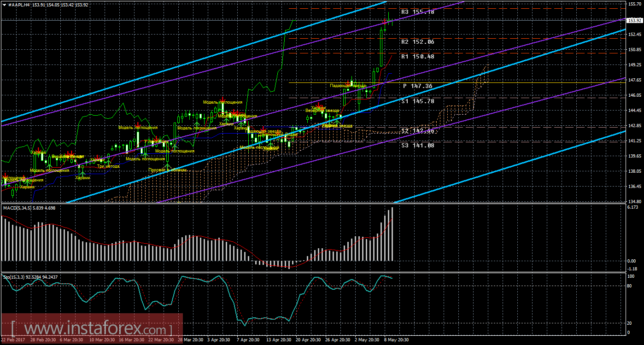Click the 8 May 20:30 date label

(x=396, y=340)
